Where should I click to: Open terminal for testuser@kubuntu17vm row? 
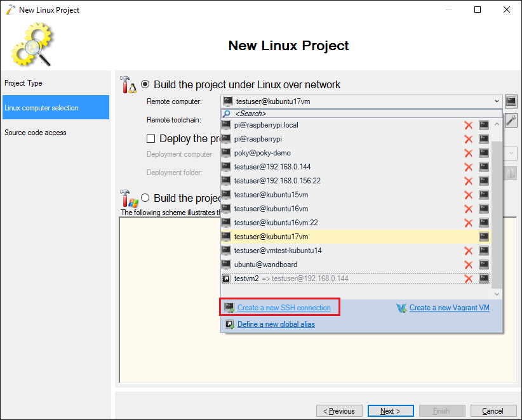(x=484, y=237)
